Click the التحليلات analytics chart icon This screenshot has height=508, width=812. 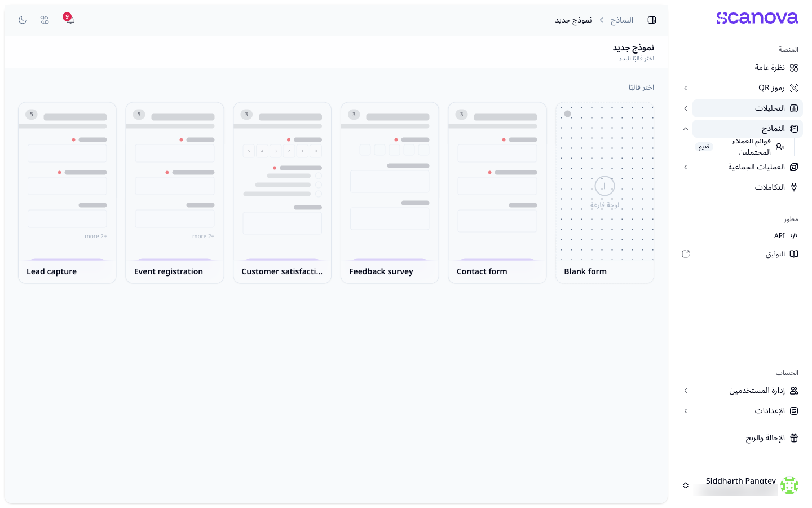(794, 108)
